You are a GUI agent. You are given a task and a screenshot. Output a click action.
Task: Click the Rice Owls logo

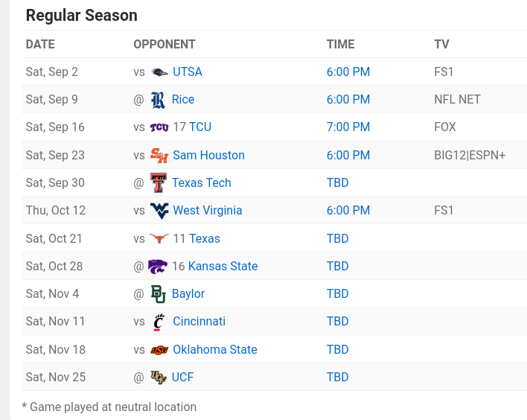pos(158,100)
